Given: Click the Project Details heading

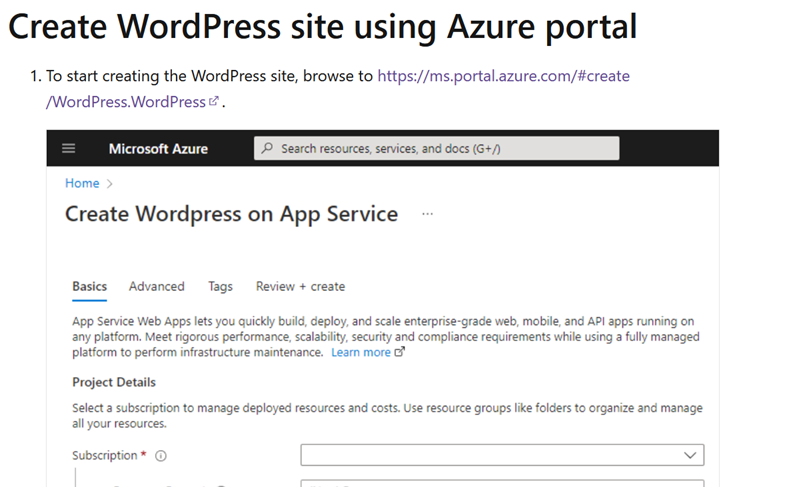Looking at the screenshot, I should click(114, 382).
